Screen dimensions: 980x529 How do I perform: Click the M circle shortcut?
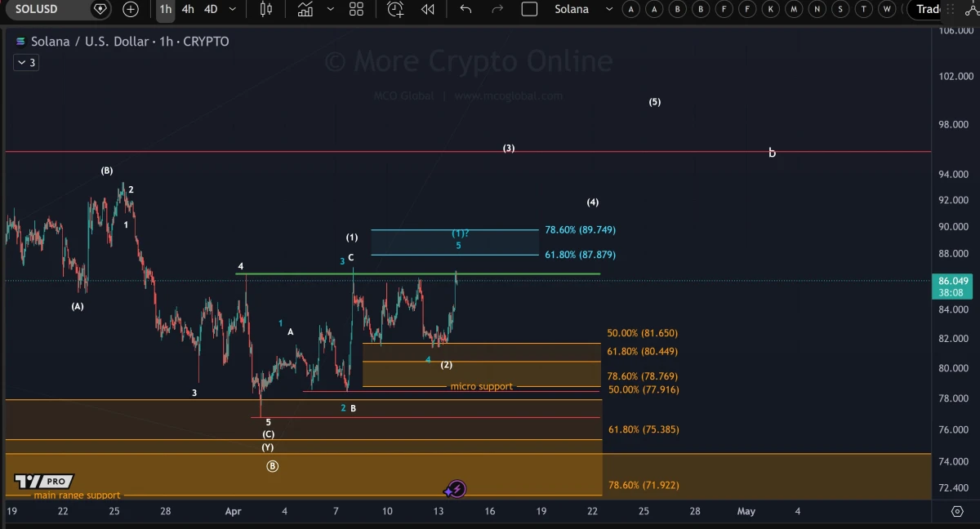tap(795, 9)
